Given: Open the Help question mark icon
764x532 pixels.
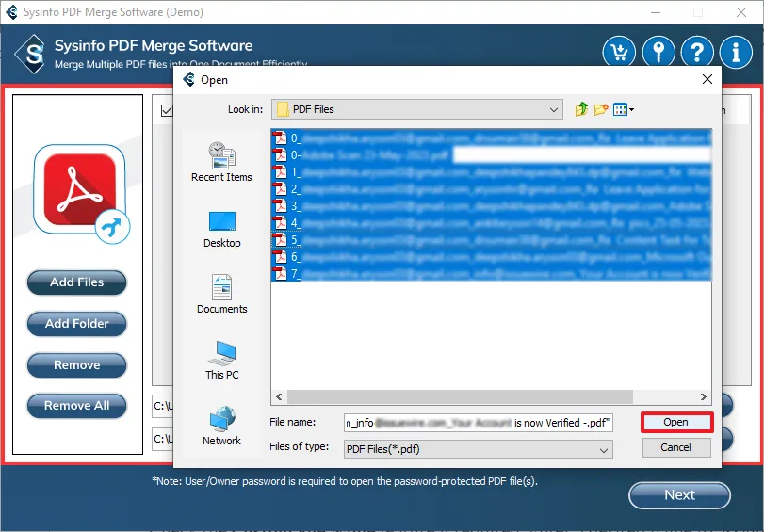Looking at the screenshot, I should click(x=697, y=52).
